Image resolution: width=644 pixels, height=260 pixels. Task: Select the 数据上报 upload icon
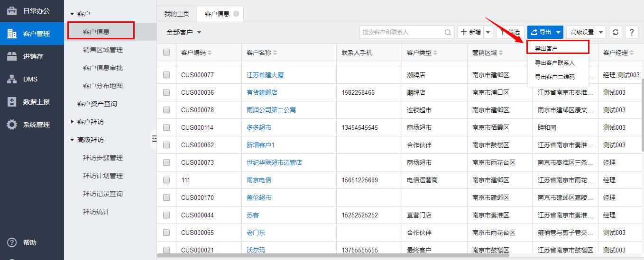click(12, 102)
